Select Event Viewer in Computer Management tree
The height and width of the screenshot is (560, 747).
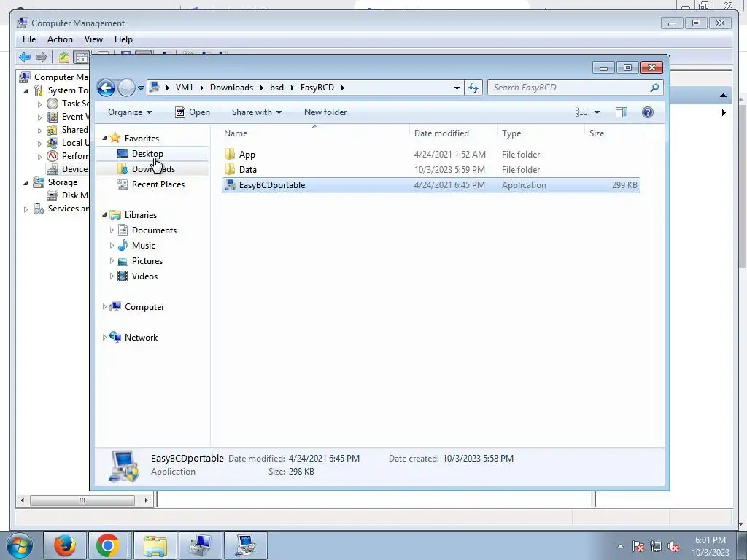pos(68,117)
